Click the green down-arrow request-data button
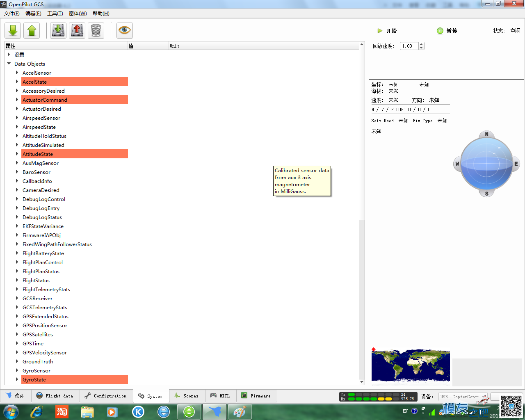Viewport: 525px width, 420px height. pyautogui.click(x=13, y=30)
